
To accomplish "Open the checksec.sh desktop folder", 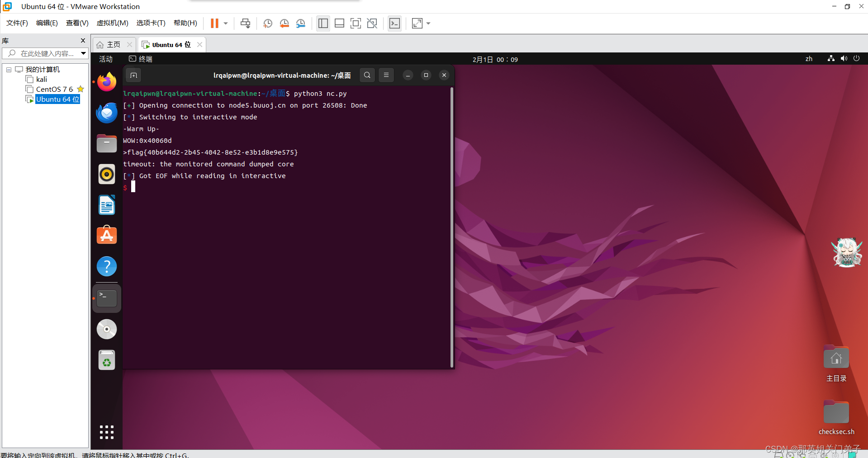I will (x=836, y=418).
